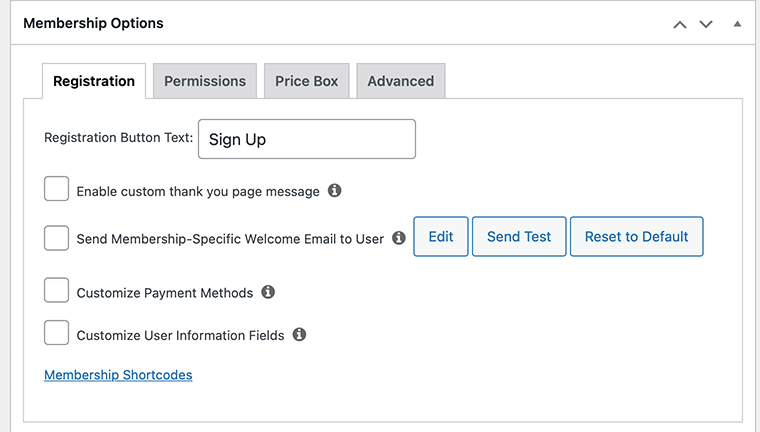Click Reset to Default button
The width and height of the screenshot is (760, 432).
(x=636, y=237)
